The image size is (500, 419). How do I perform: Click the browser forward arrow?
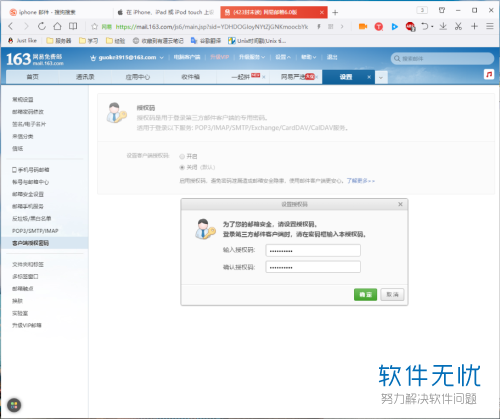click(26, 26)
